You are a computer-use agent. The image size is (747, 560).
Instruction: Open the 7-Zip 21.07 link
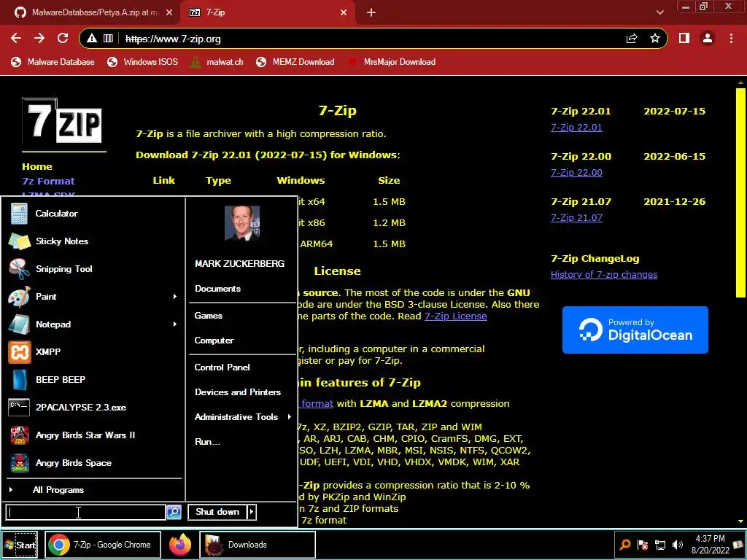[576, 218]
